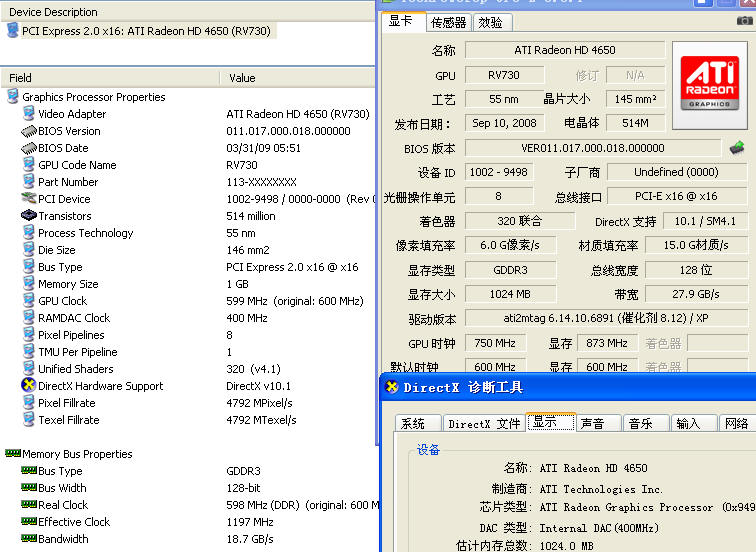
Task: Open the 传感器 tab in GPU-Z
Action: coord(448,22)
